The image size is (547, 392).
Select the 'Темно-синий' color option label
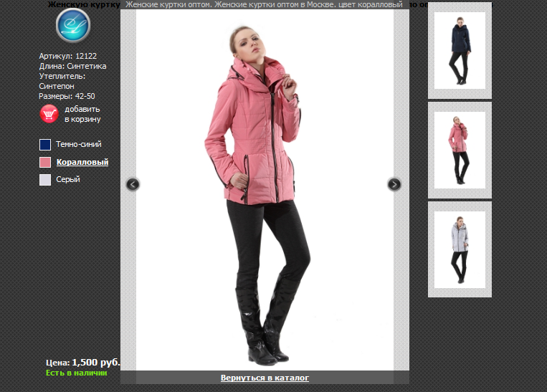(x=79, y=145)
